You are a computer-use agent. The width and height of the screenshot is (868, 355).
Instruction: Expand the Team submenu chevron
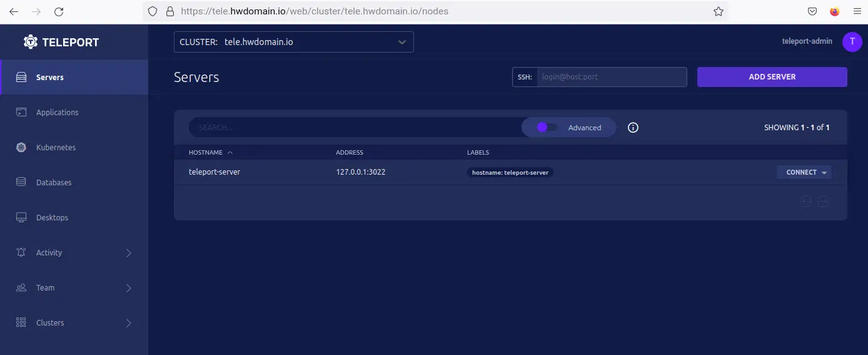pos(129,288)
